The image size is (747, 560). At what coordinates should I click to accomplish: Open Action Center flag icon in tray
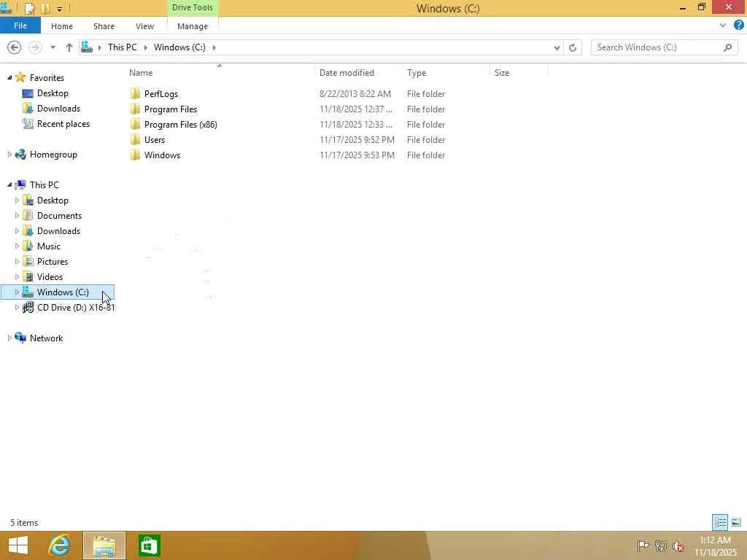643,545
